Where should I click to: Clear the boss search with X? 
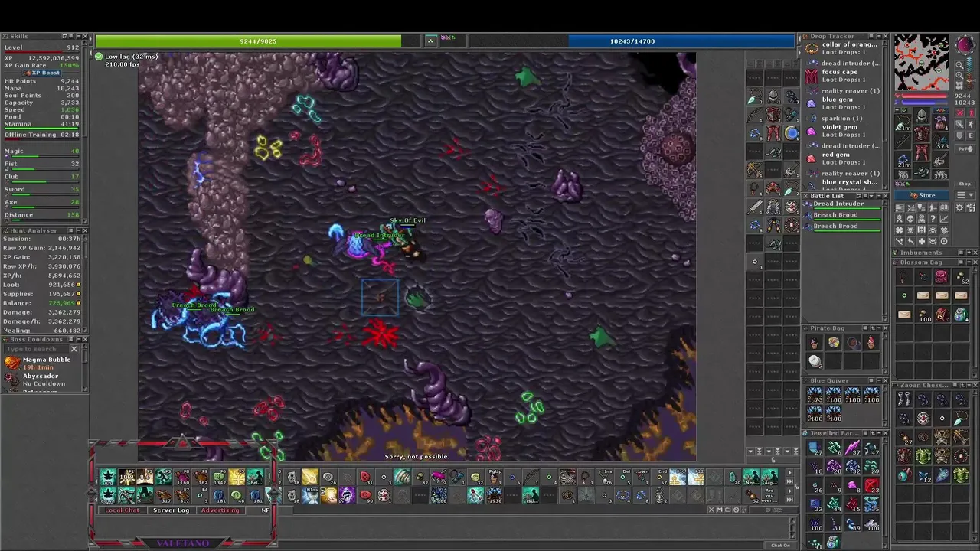[74, 349]
